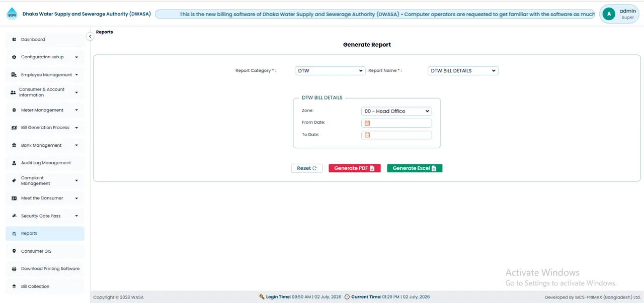
Task: Click the Consumer GIS location pin icon
Action: pyautogui.click(x=14, y=251)
